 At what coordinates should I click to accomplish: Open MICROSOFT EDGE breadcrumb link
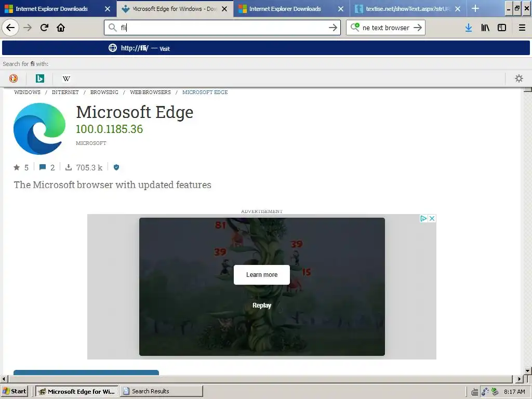click(205, 92)
